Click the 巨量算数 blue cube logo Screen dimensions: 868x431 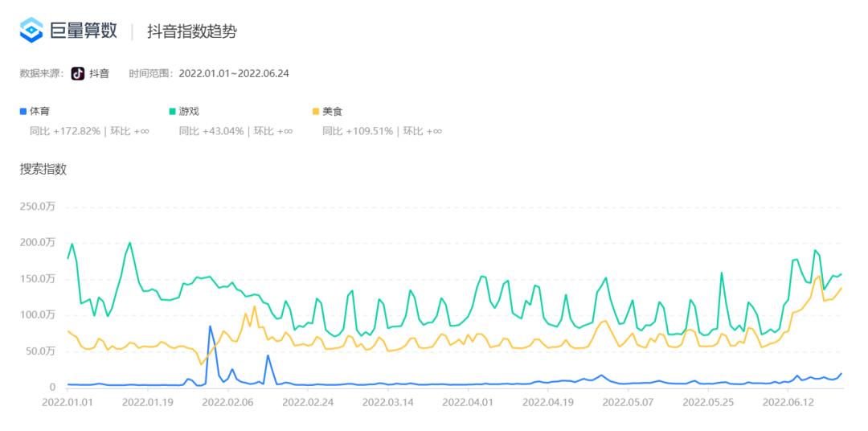[x=31, y=30]
